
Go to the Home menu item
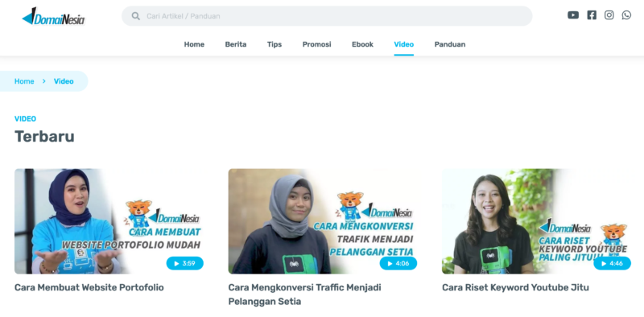pyautogui.click(x=194, y=44)
